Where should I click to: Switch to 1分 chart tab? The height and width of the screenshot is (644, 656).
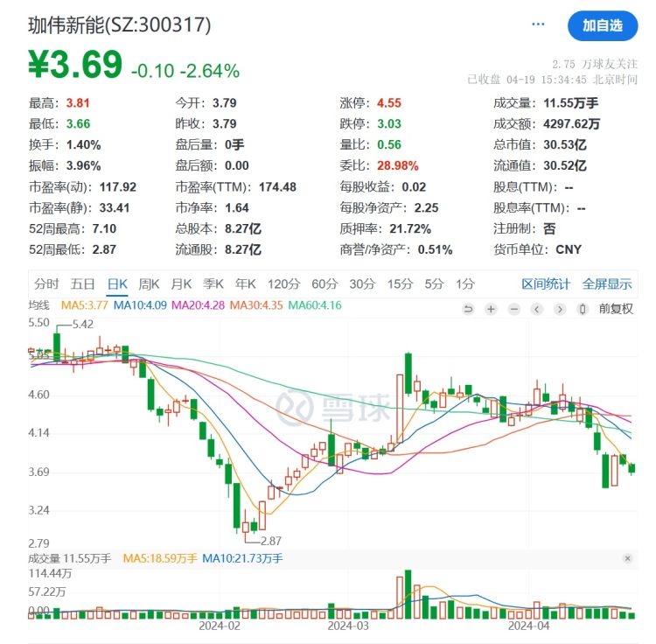[x=465, y=284]
